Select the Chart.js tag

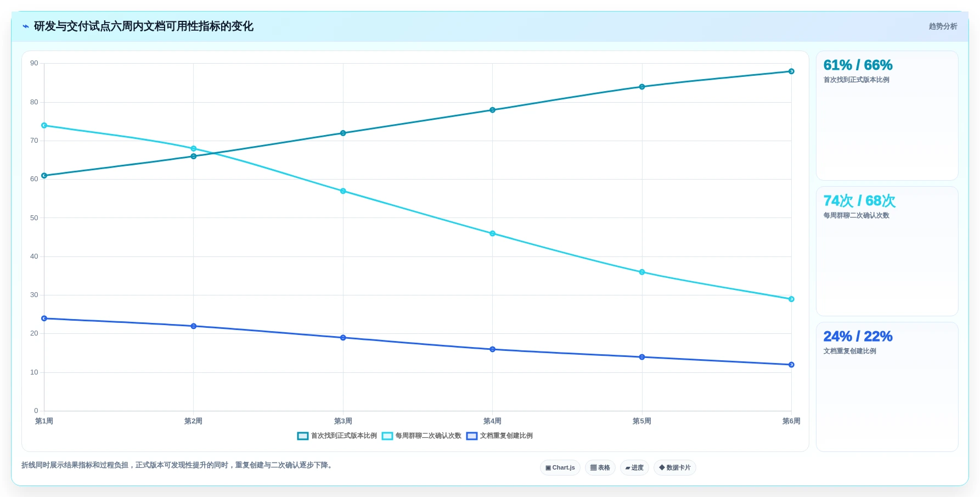[x=560, y=468]
